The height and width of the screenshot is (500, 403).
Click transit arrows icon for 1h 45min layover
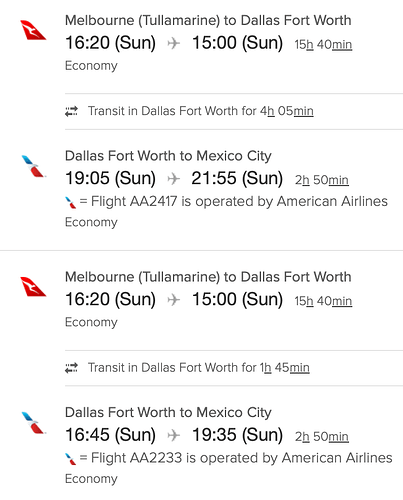point(71,368)
